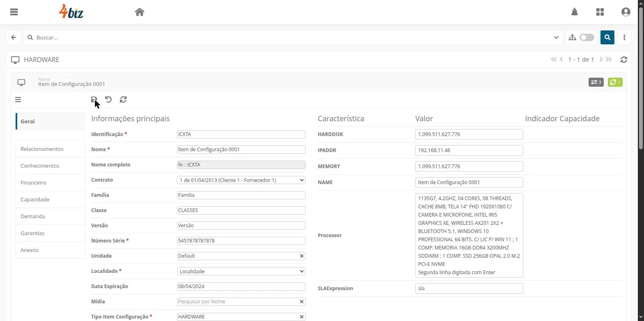This screenshot has width=644, height=321.
Task: Go to the first page of results
Action: coord(554,60)
